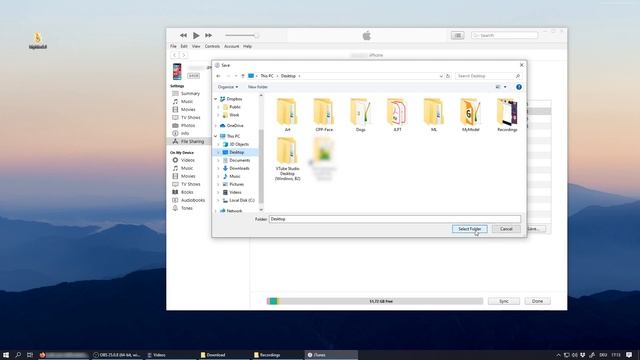Click the iTunes Play button
The image size is (640, 360).
click(196, 36)
